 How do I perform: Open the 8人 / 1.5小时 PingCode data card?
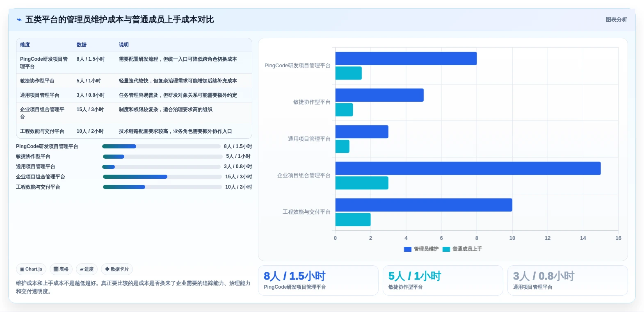(x=318, y=280)
